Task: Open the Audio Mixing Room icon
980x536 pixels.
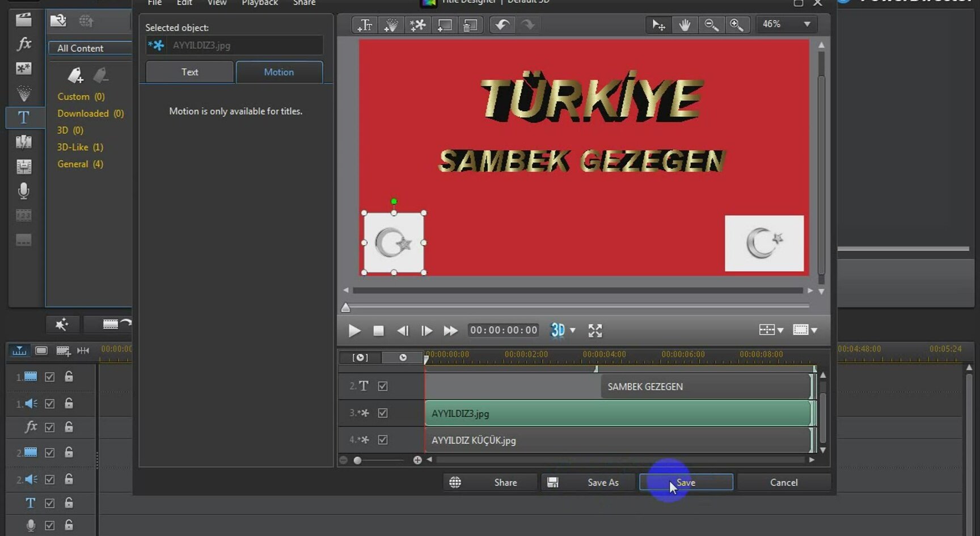Action: [x=24, y=167]
